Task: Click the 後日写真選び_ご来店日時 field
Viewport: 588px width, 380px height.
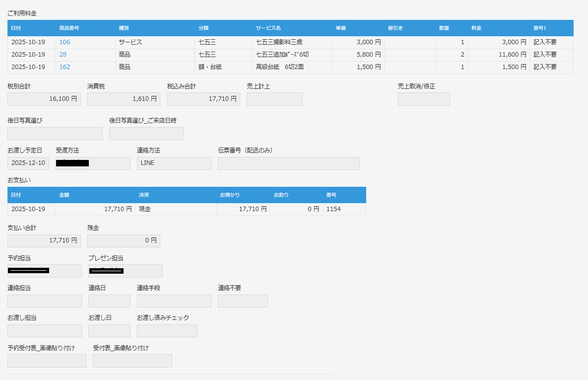Action: tap(146, 134)
